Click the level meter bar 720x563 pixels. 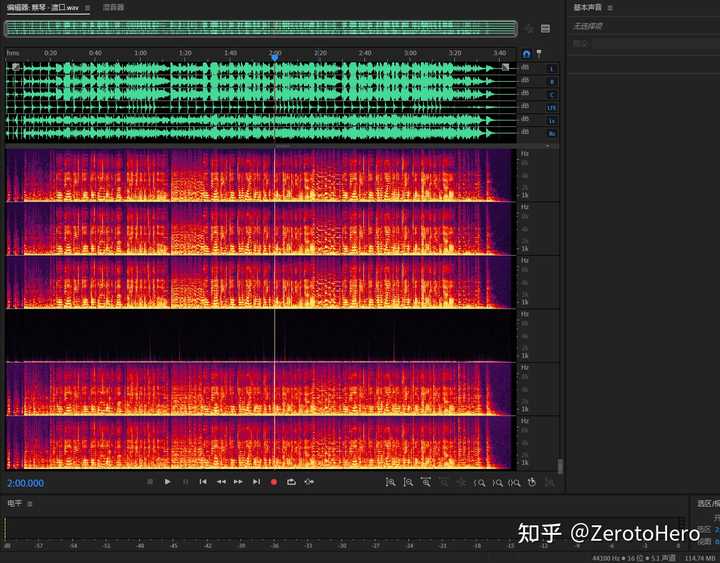click(x=344, y=528)
